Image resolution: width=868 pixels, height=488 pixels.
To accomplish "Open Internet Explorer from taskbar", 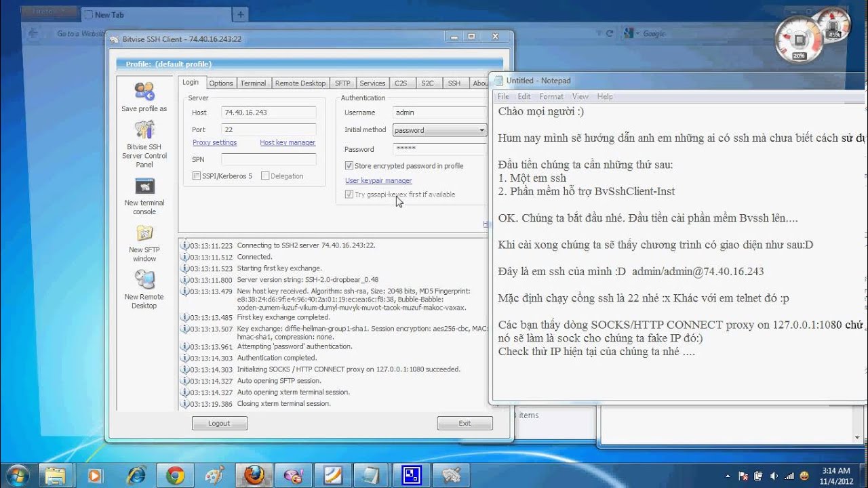I will (x=135, y=475).
